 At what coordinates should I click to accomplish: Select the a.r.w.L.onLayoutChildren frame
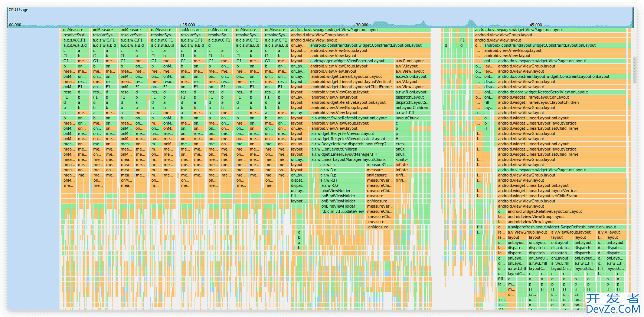click(x=352, y=149)
